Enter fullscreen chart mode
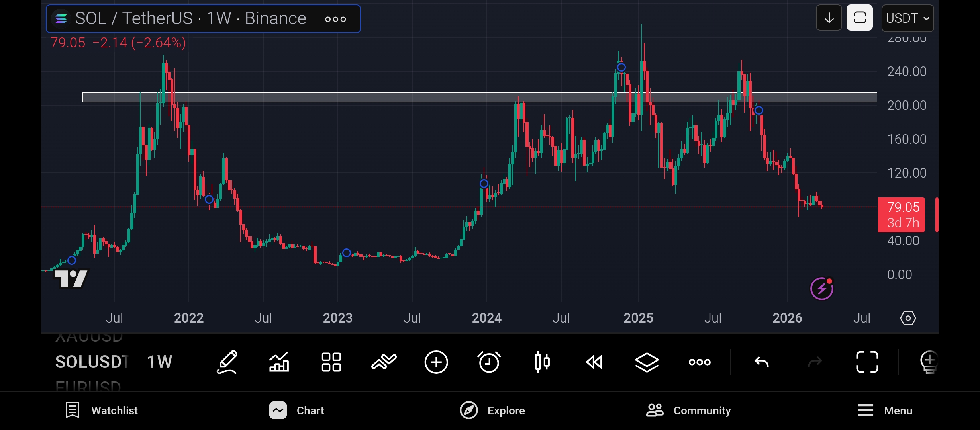 tap(867, 362)
